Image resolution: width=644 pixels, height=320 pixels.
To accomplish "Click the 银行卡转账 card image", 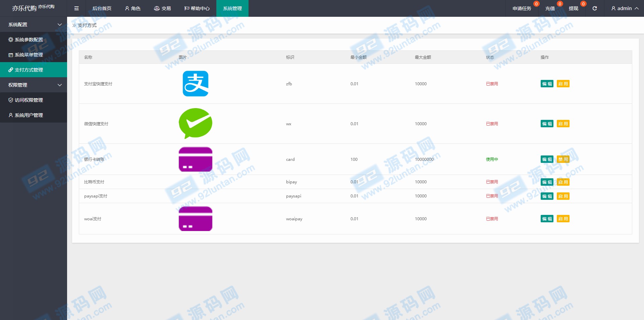I will pos(196,159).
